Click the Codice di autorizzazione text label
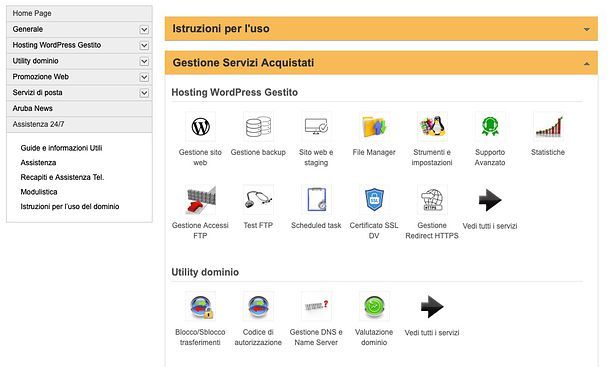610x367 pixels. [258, 337]
